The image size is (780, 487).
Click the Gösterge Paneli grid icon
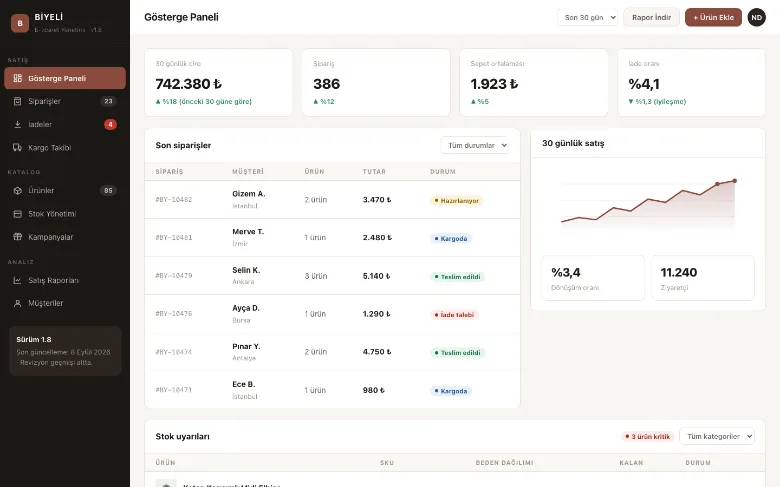pyautogui.click(x=17, y=78)
